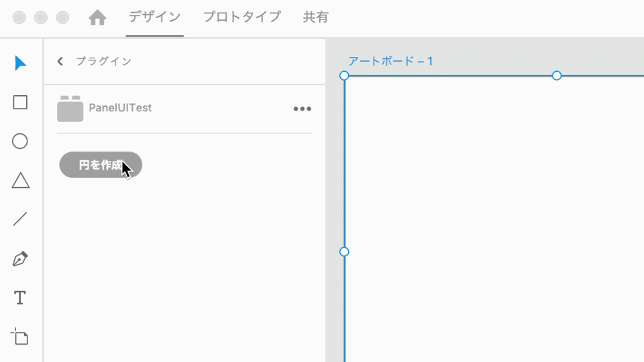The height and width of the screenshot is (362, 644).
Task: Select the Ellipse tool
Action: tap(19, 141)
